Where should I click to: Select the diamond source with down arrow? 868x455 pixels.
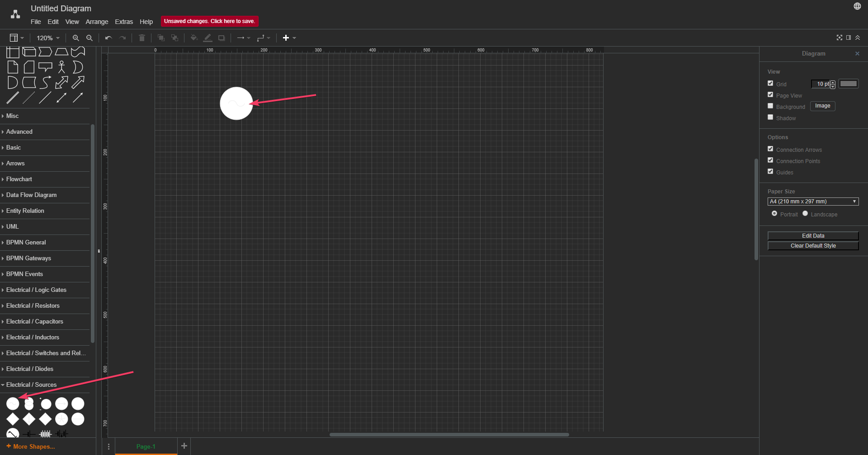[29, 419]
